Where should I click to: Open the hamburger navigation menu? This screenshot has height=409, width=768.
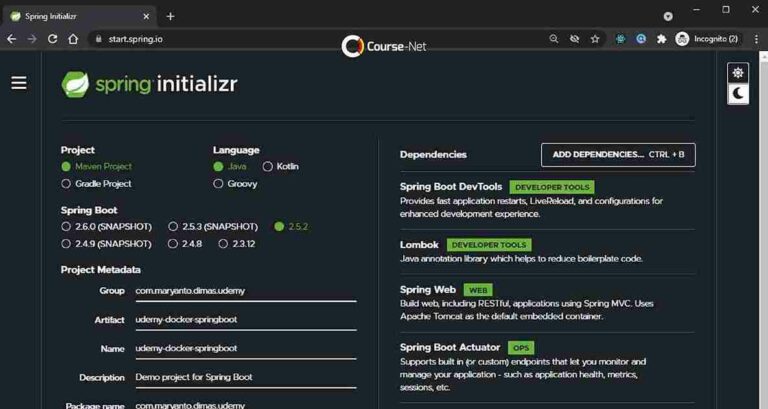[19, 83]
